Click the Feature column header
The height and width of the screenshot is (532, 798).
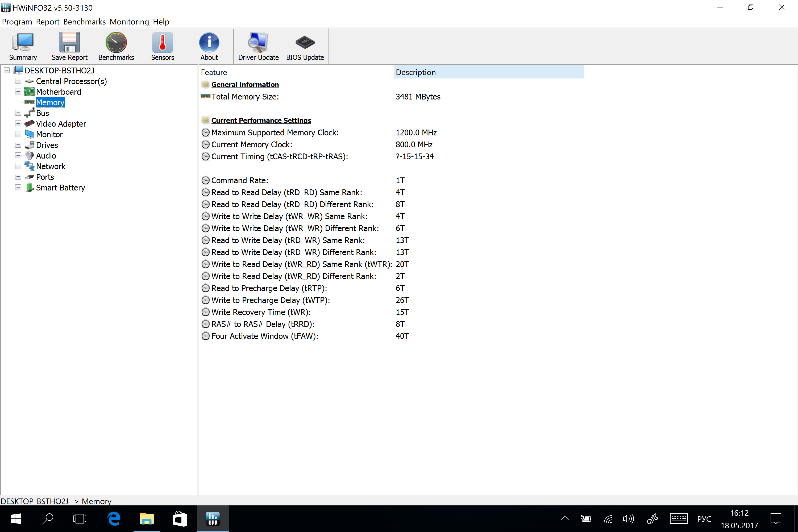pos(296,72)
